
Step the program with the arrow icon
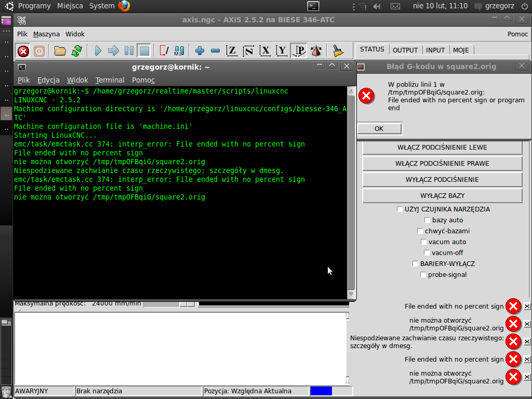[x=113, y=51]
